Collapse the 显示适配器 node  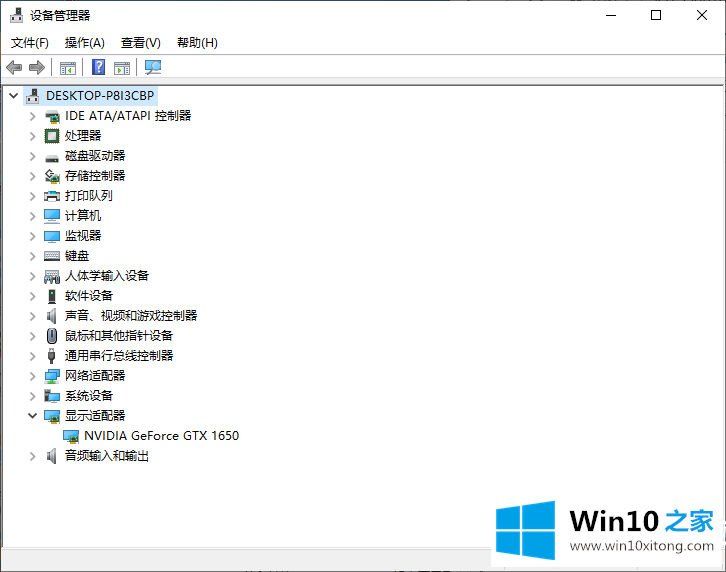[32, 416]
